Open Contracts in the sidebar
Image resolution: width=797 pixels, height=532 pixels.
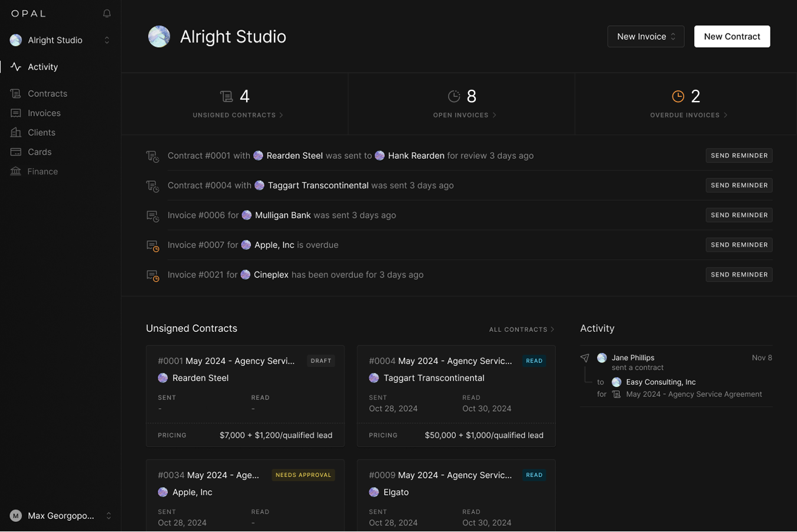pyautogui.click(x=47, y=93)
